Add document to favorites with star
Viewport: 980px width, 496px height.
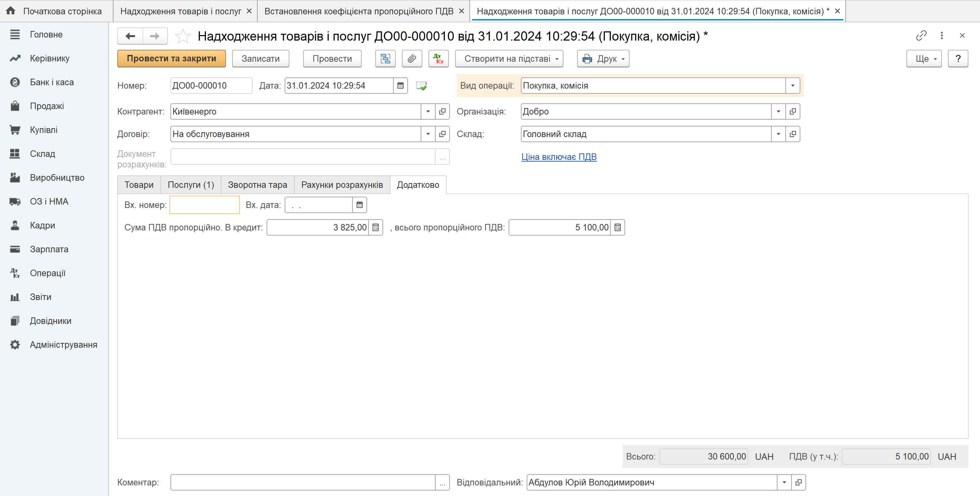(183, 36)
